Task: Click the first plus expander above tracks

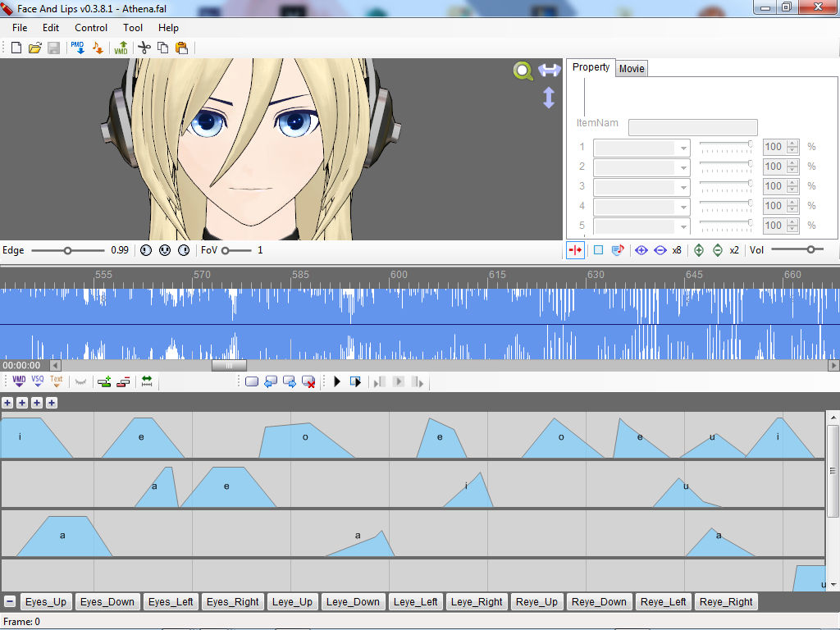Action: click(7, 403)
